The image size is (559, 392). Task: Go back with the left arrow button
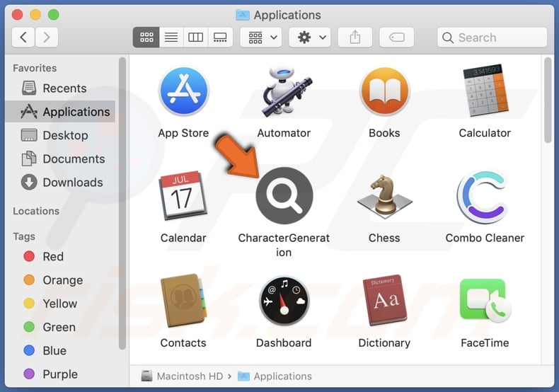(x=23, y=37)
